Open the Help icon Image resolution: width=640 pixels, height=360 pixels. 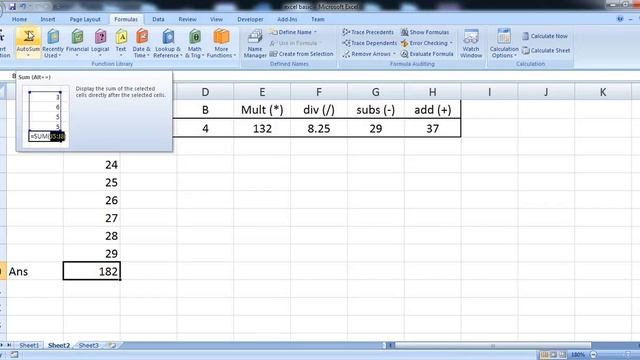620,19
